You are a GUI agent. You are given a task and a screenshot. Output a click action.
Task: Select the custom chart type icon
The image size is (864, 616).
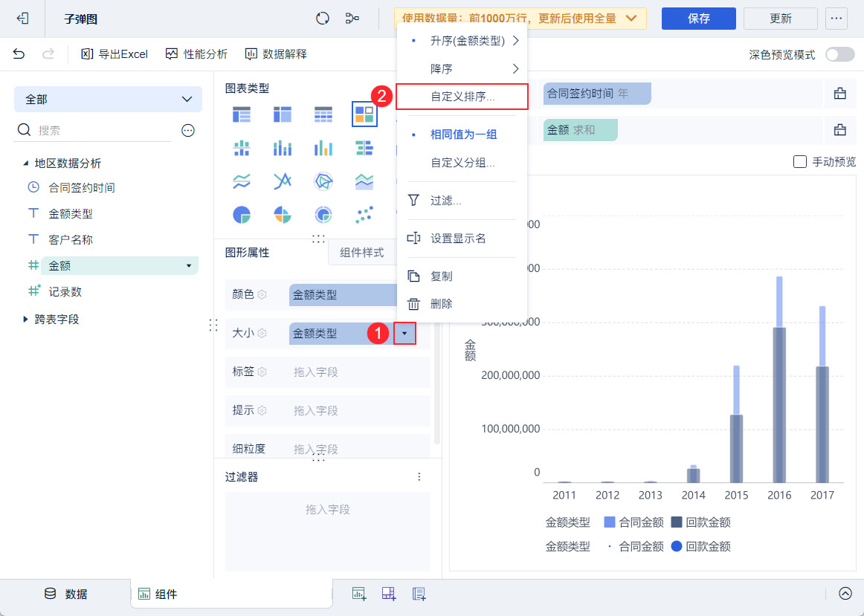tap(364, 114)
